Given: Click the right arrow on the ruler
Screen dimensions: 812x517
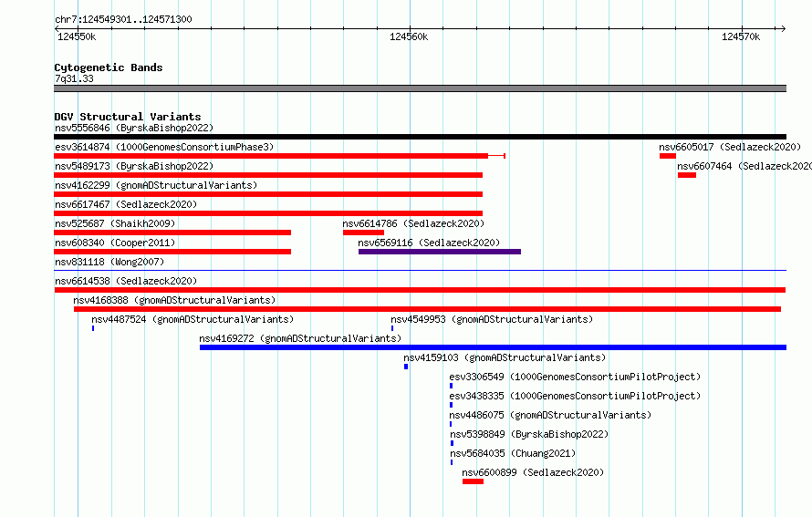Looking at the screenshot, I should coord(784,28).
